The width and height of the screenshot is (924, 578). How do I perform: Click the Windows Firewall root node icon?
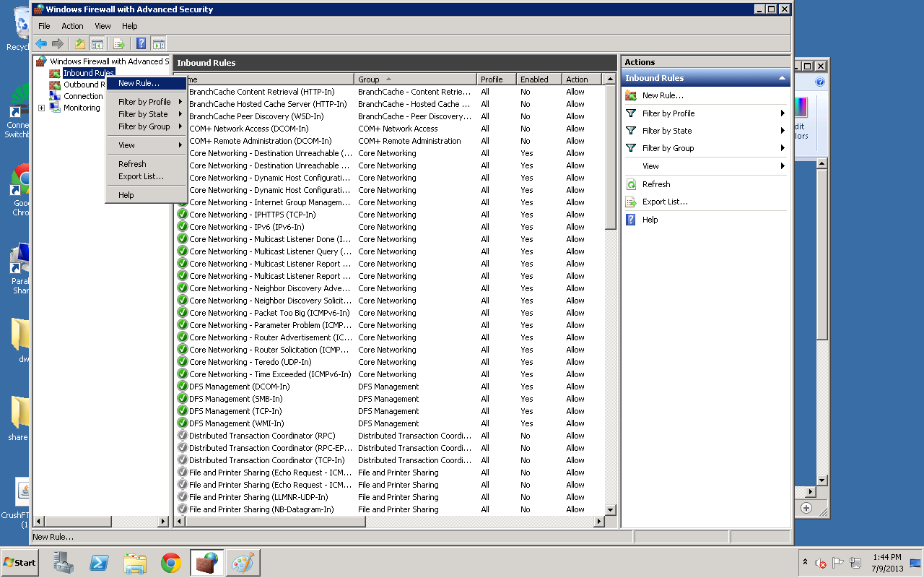(x=41, y=61)
